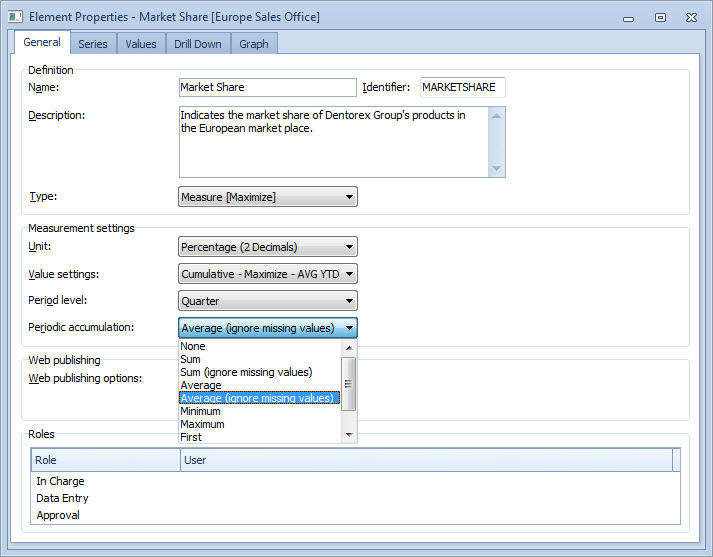Open the Values tab
Viewport: 713px width, 557px height.
pos(140,44)
